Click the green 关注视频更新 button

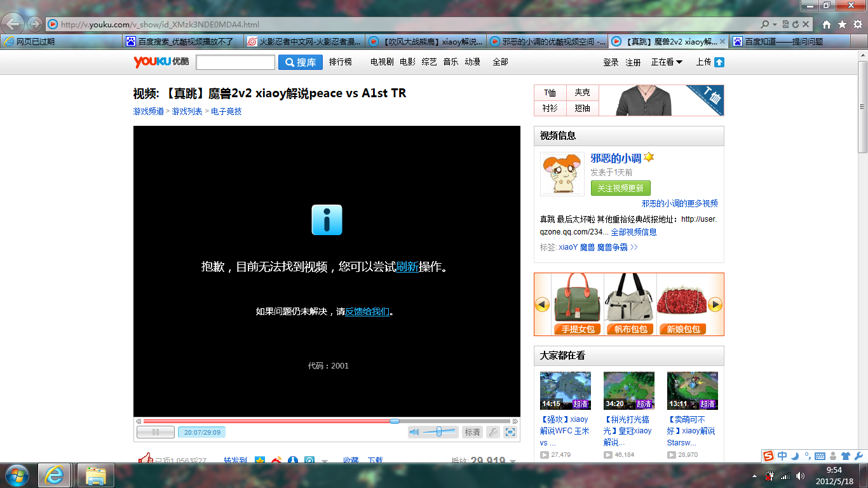pos(620,188)
